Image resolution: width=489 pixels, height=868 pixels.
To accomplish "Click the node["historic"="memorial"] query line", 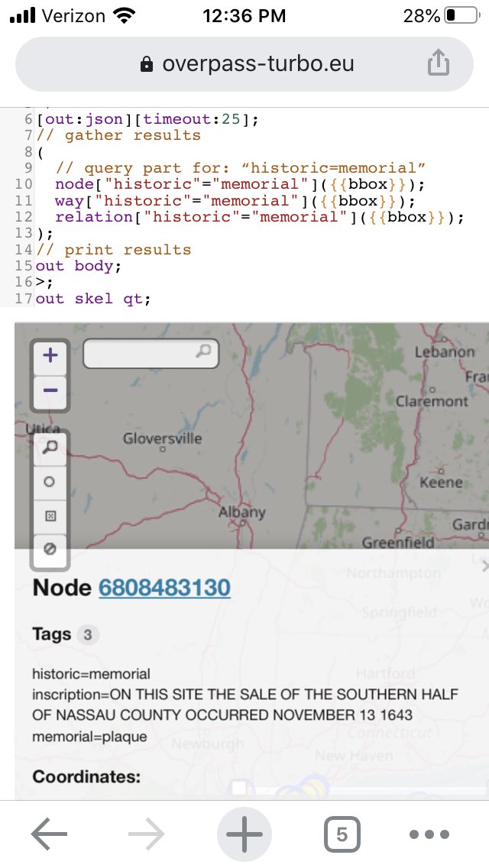I will (240, 184).
